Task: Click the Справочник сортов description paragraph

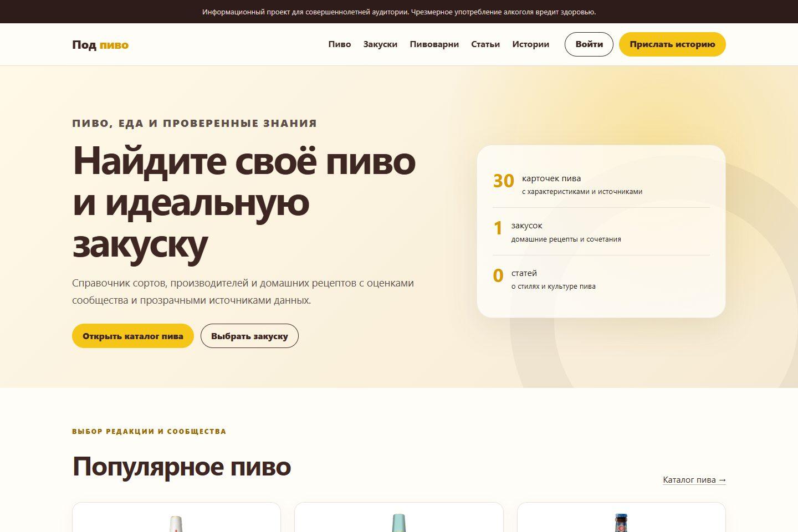Action: click(x=243, y=291)
